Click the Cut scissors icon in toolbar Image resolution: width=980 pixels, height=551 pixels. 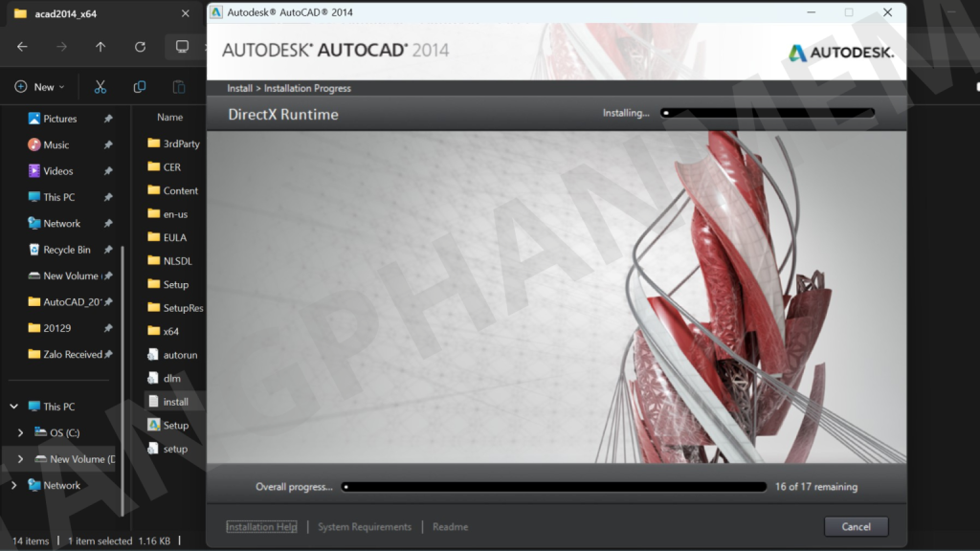click(x=100, y=87)
